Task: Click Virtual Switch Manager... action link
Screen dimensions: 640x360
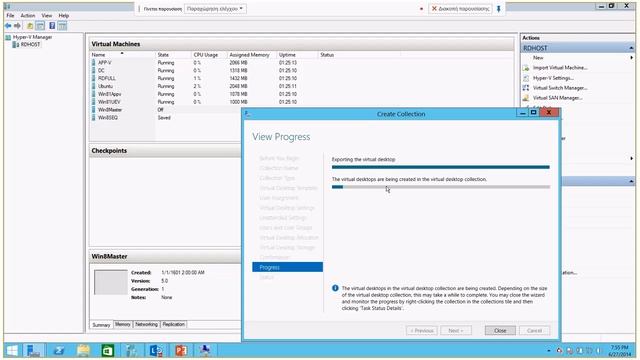Action: [x=560, y=88]
